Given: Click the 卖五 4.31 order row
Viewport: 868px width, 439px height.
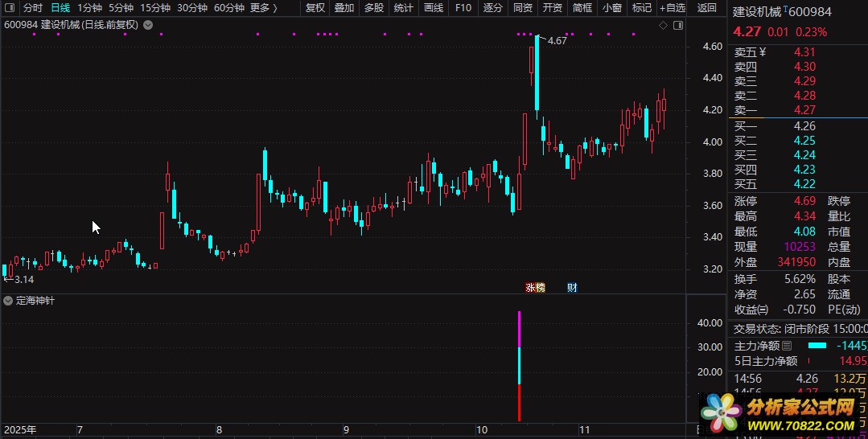Looking at the screenshot, I should (797, 52).
